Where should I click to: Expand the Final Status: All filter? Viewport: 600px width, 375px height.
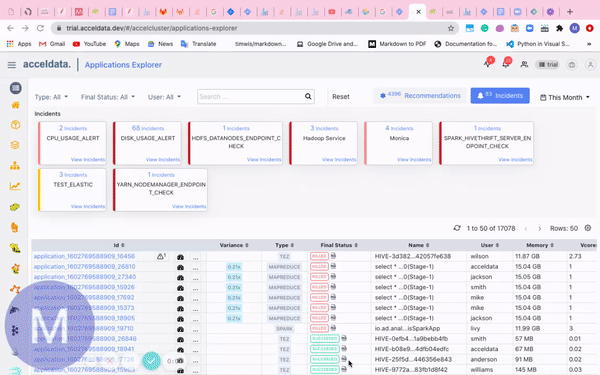(x=108, y=97)
